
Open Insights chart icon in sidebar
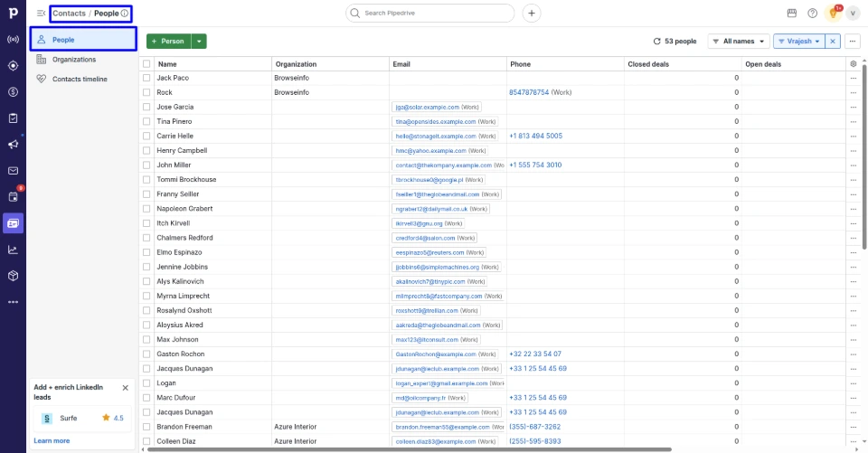pyautogui.click(x=13, y=250)
